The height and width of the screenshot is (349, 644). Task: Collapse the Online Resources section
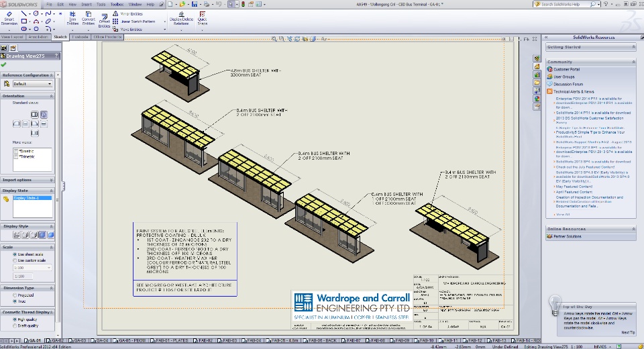click(x=633, y=229)
